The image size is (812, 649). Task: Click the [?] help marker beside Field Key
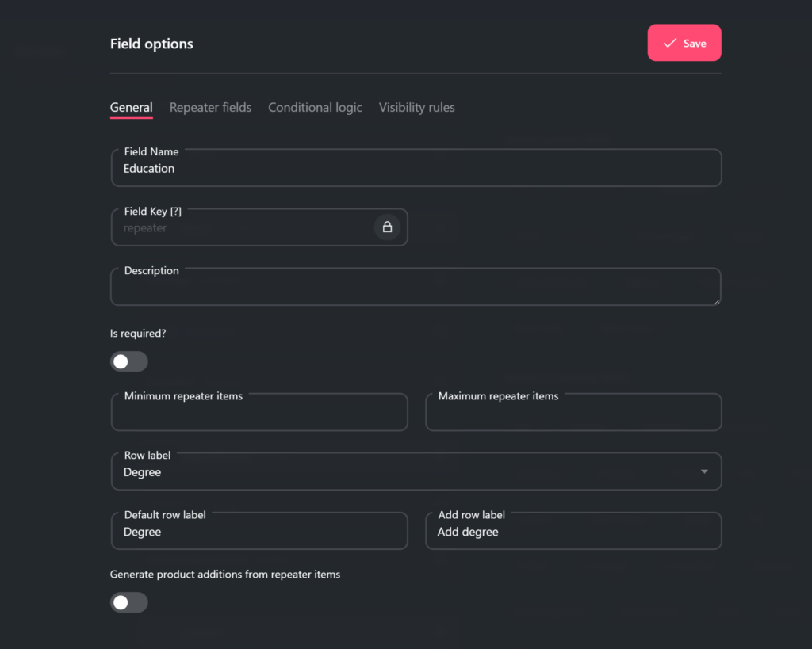pos(176,212)
